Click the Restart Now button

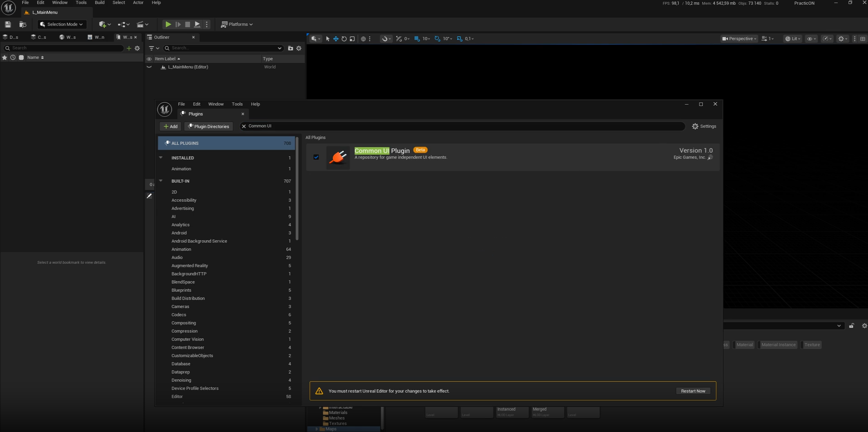[x=693, y=391]
